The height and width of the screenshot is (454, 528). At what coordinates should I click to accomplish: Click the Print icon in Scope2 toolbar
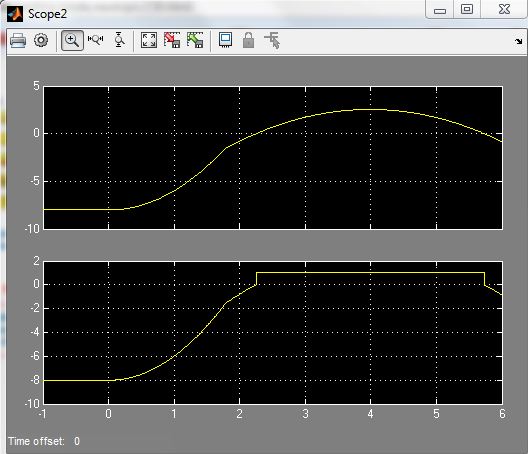[x=18, y=40]
